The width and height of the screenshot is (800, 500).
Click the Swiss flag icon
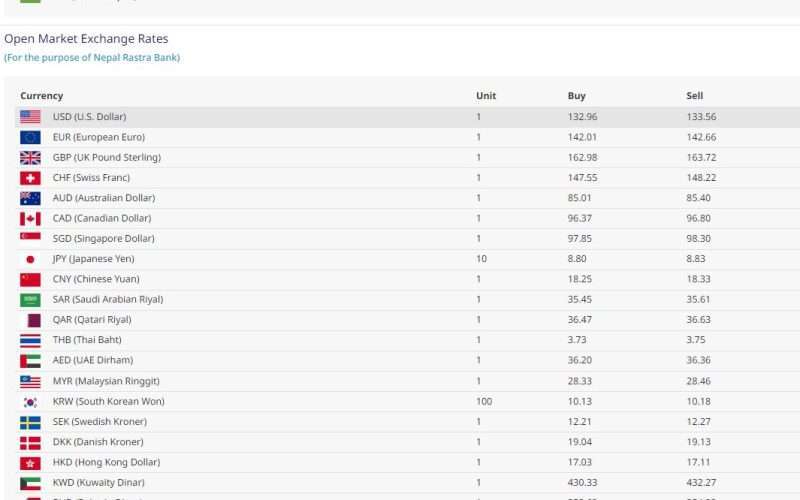[30, 178]
